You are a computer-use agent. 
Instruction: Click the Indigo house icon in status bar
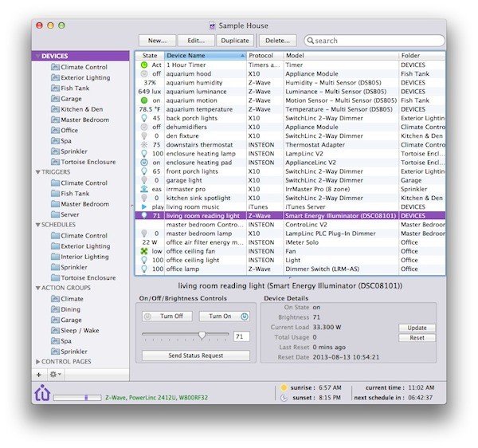click(42, 393)
